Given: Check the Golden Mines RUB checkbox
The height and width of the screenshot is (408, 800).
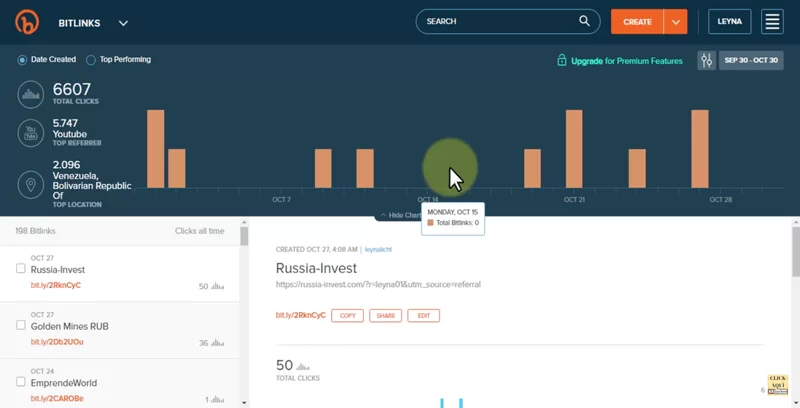Looking at the screenshot, I should pos(20,325).
